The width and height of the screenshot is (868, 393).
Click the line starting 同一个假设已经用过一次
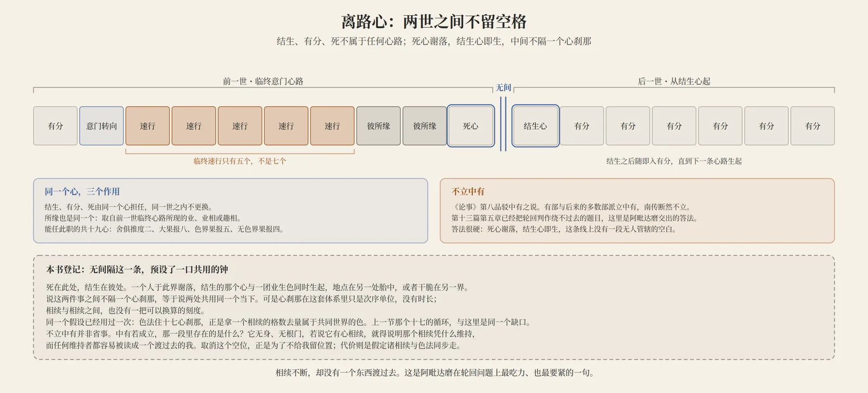coord(289,322)
